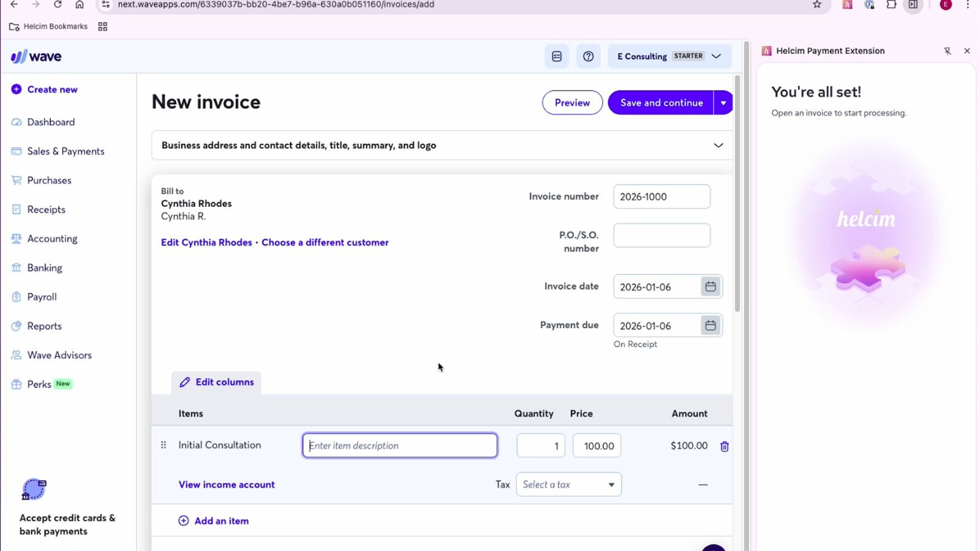
Task: Open the notes icon beside help
Action: click(x=557, y=56)
